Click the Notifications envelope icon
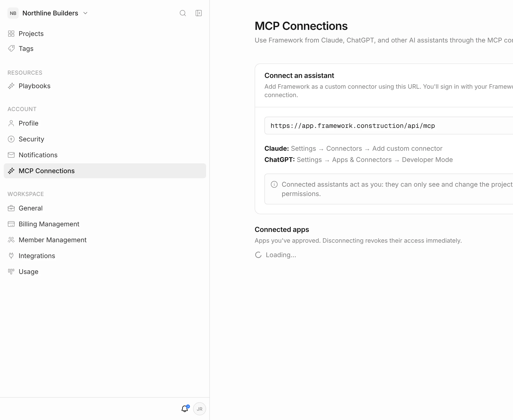 (x=11, y=155)
